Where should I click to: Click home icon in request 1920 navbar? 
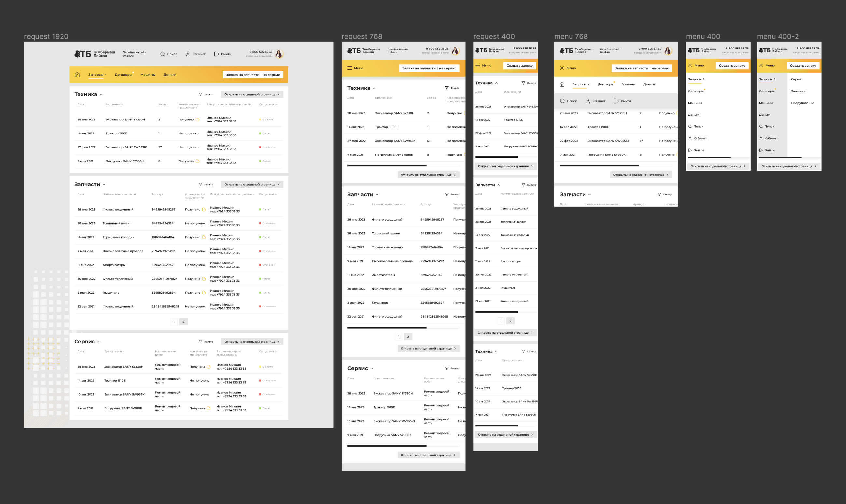77,75
